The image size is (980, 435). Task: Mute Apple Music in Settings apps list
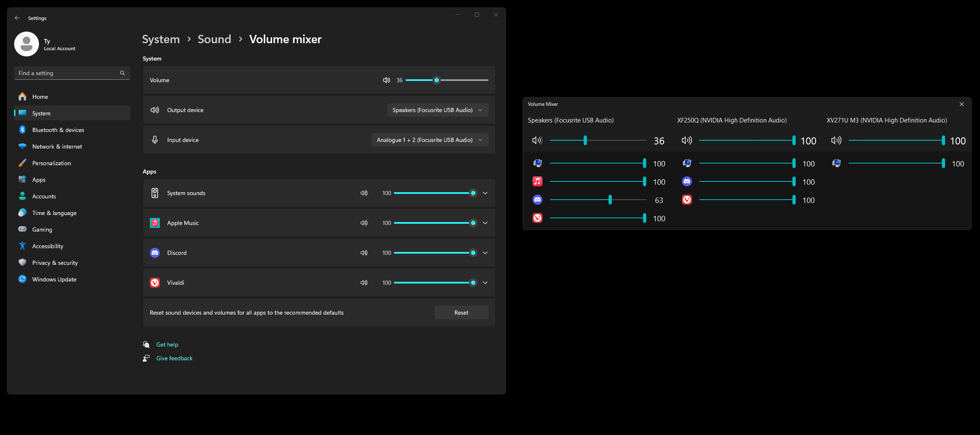click(x=364, y=223)
